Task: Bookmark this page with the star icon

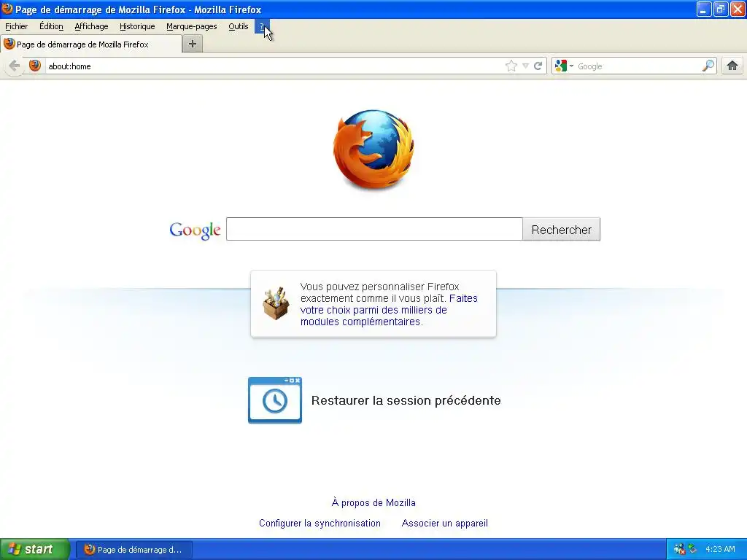Action: 511,66
